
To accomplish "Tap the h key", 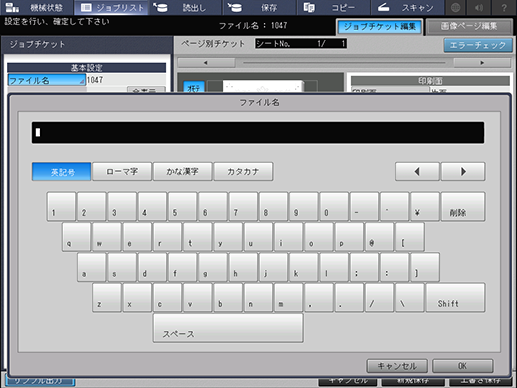I will [x=243, y=267].
